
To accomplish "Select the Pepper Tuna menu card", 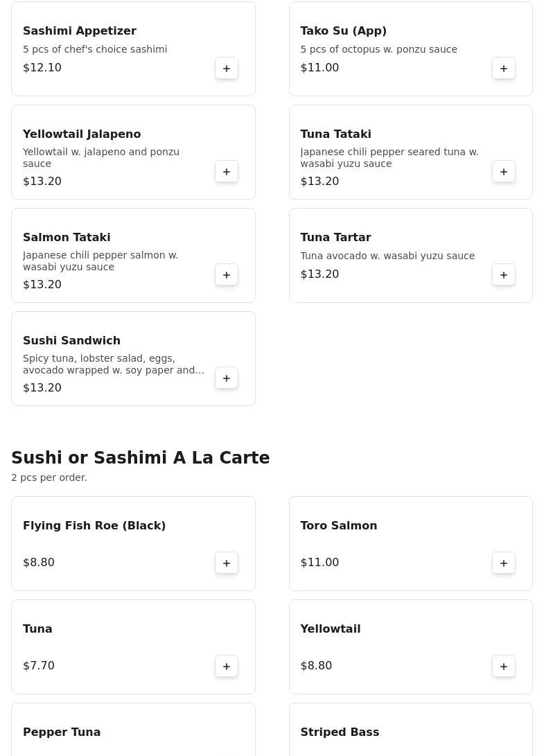I will [x=133, y=730].
